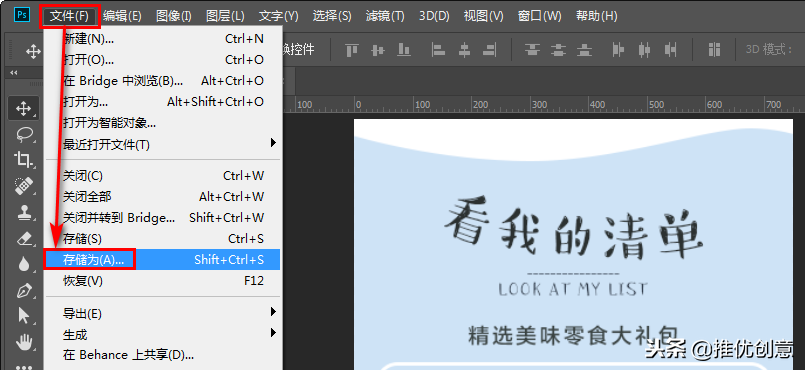805x370 pixels.
Task: Select the Path Selection arrow tool
Action: (x=24, y=316)
